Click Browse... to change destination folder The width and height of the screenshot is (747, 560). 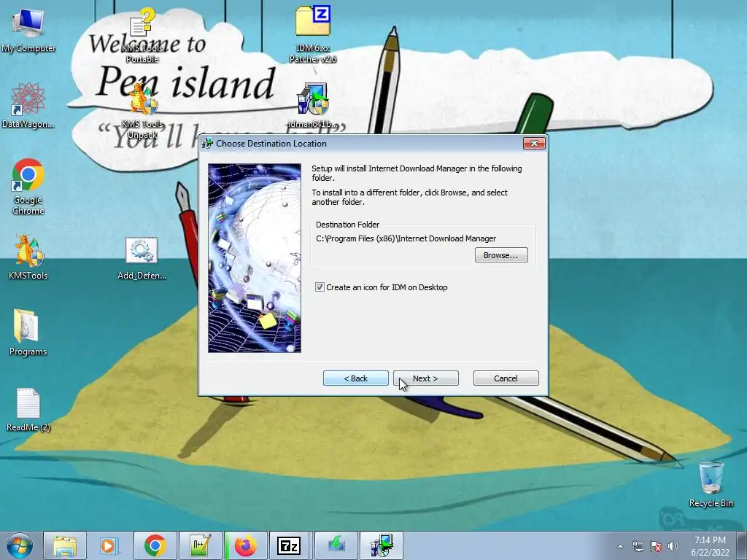point(501,255)
